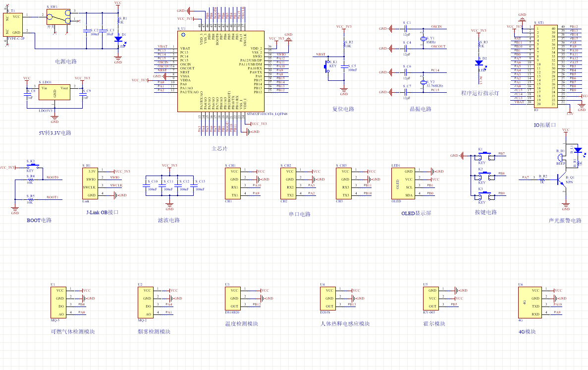Select the S_D1 LED symbol in power circuit

118,39
